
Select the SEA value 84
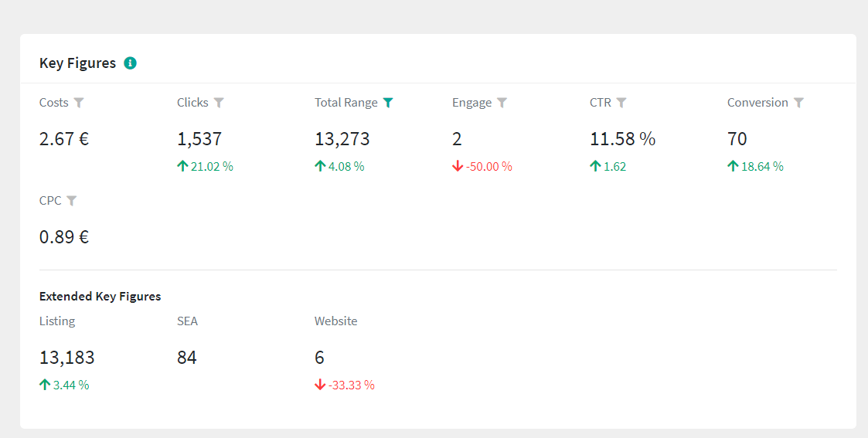coord(187,358)
